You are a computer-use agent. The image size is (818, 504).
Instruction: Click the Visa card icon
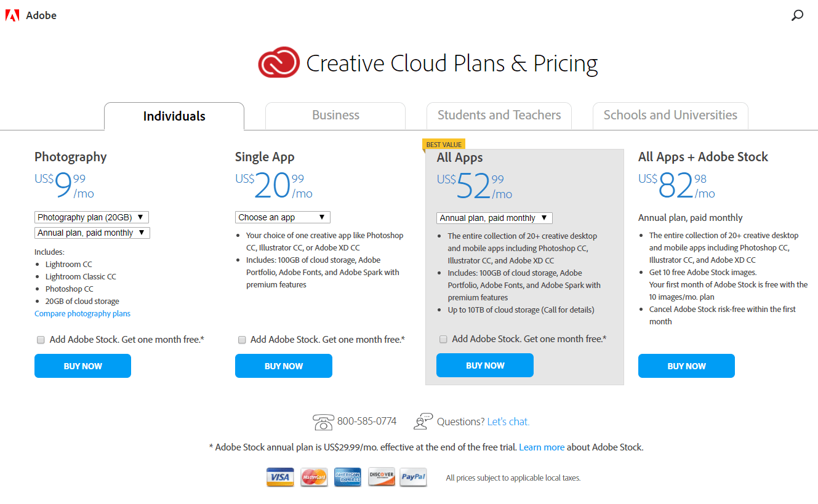pyautogui.click(x=280, y=477)
